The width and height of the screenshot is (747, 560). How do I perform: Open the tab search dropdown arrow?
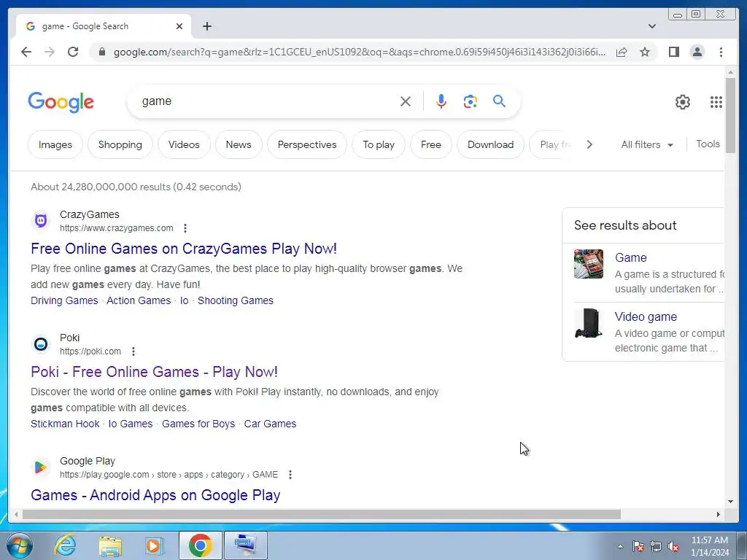pos(652,26)
